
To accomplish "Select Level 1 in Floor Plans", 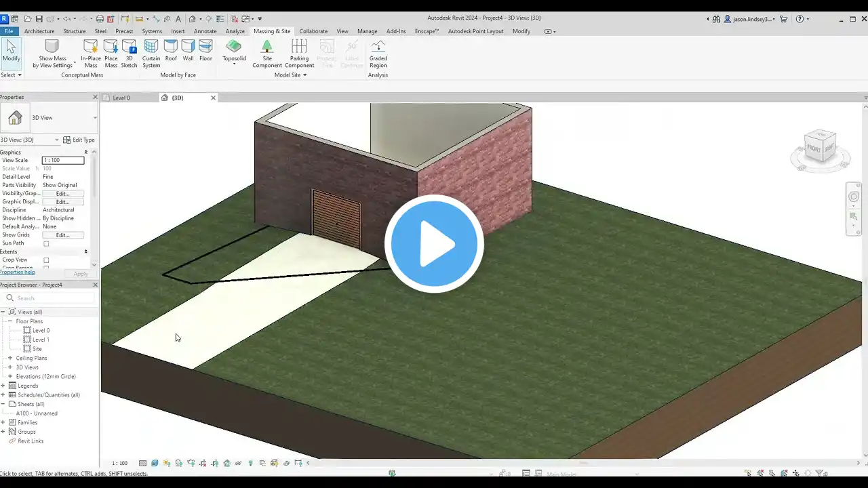I will [x=41, y=340].
